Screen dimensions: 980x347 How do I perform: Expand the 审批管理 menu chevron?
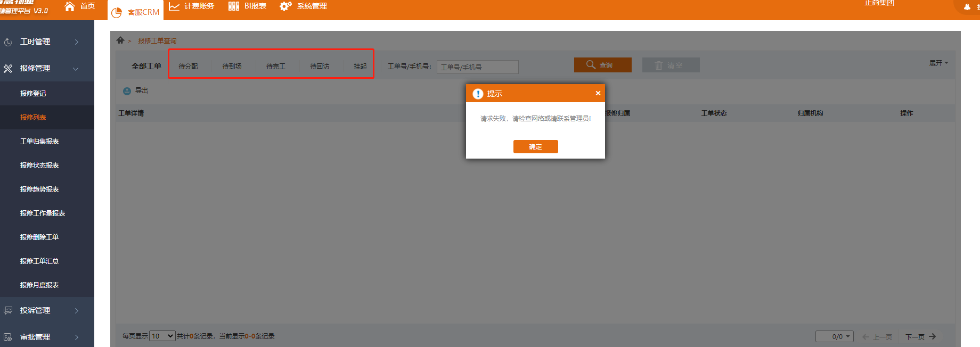[77, 337]
